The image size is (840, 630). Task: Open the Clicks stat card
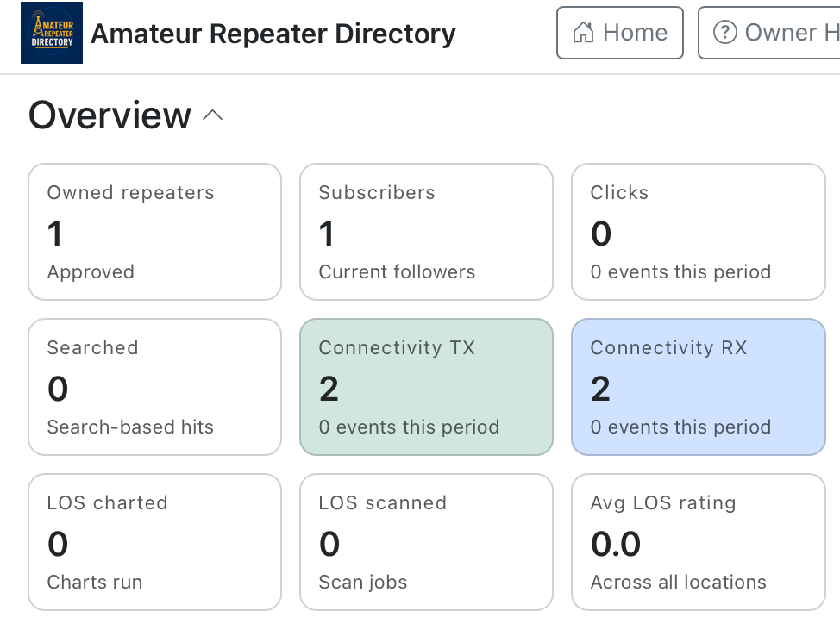[698, 232]
